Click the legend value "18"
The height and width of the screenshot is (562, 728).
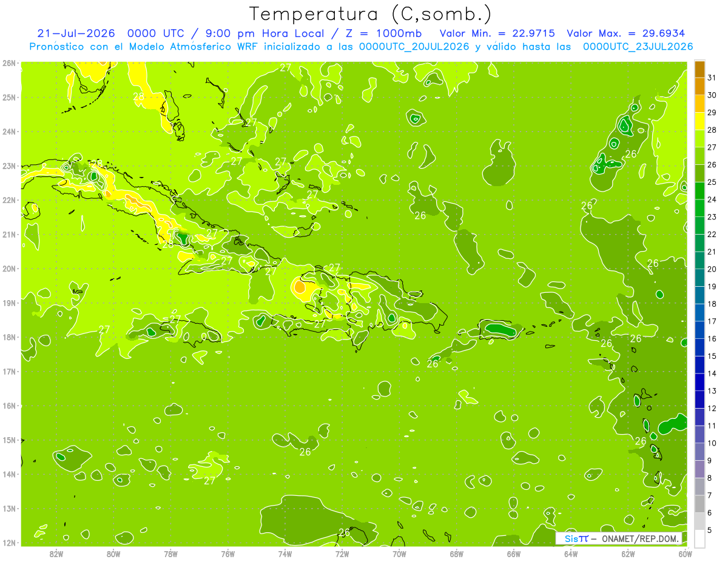[x=712, y=304]
